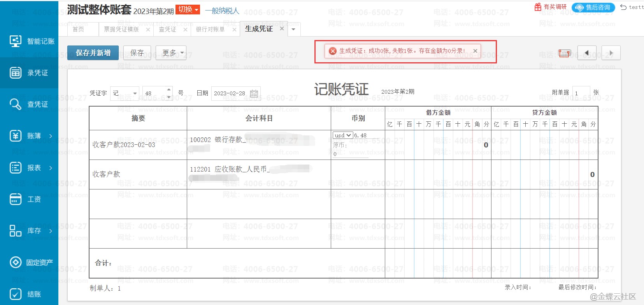Click the 录凭证 sidebar icon
The image size is (644, 305).
[16, 73]
